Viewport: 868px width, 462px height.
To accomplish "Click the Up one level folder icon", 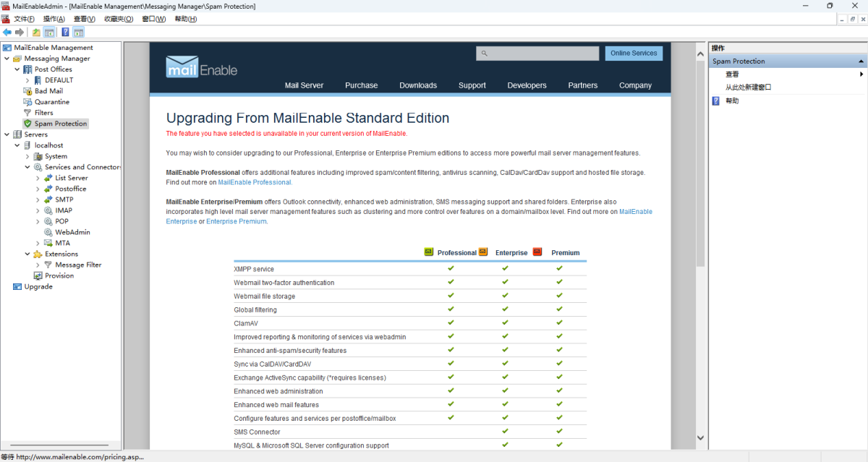I will [36, 33].
